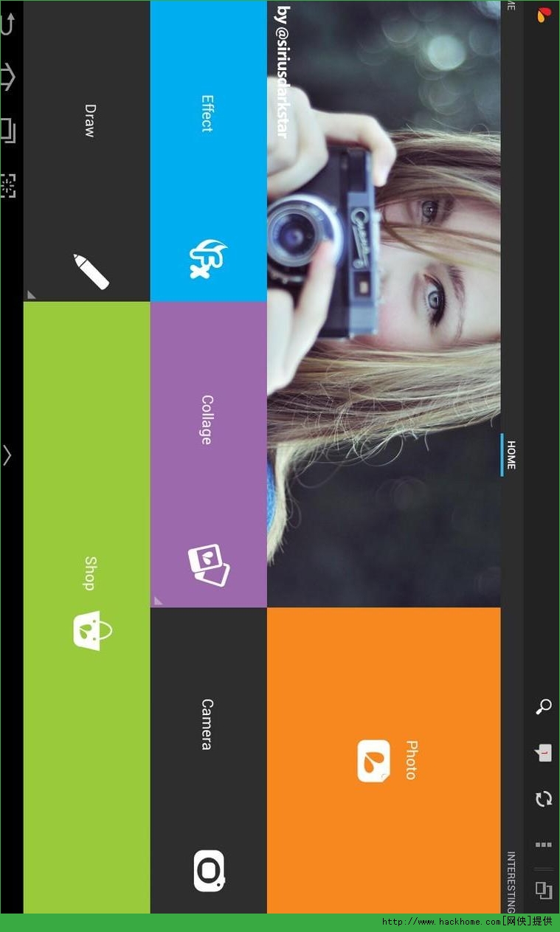Tap the Collage photos icon
The height and width of the screenshot is (932, 560).
pos(209,566)
